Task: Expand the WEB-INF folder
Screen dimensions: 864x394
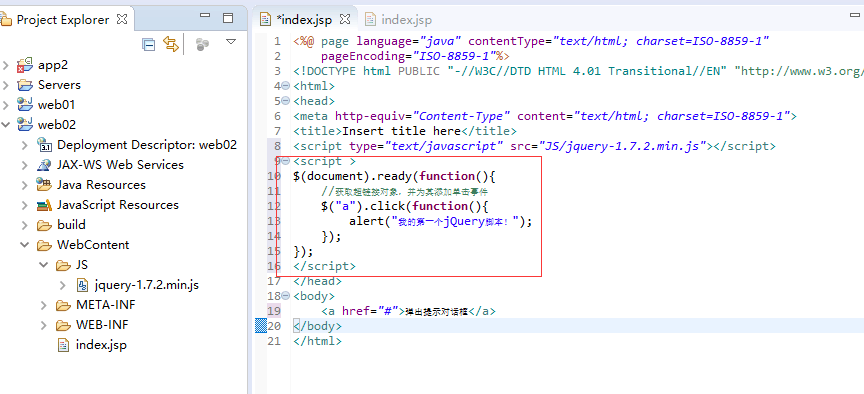Action: point(44,325)
